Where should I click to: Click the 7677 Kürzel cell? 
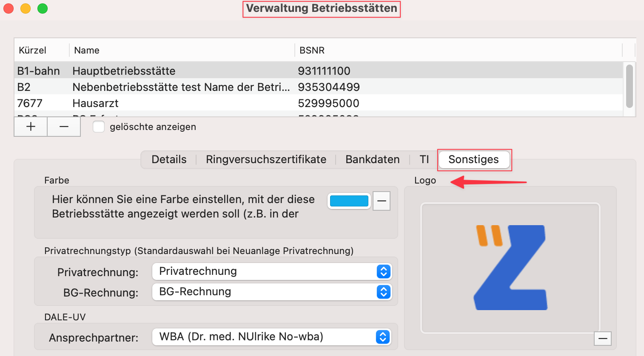(x=30, y=103)
